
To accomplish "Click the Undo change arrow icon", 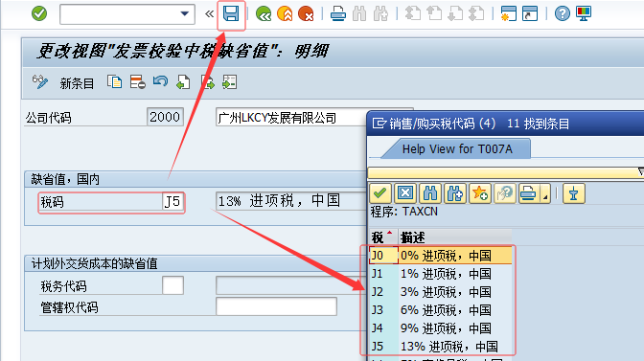I will (160, 81).
